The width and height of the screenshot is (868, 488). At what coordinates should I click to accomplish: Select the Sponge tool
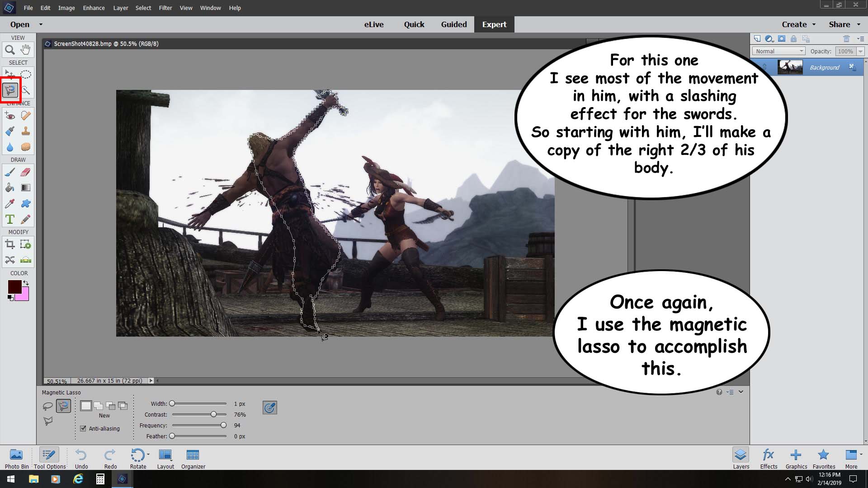coord(26,147)
